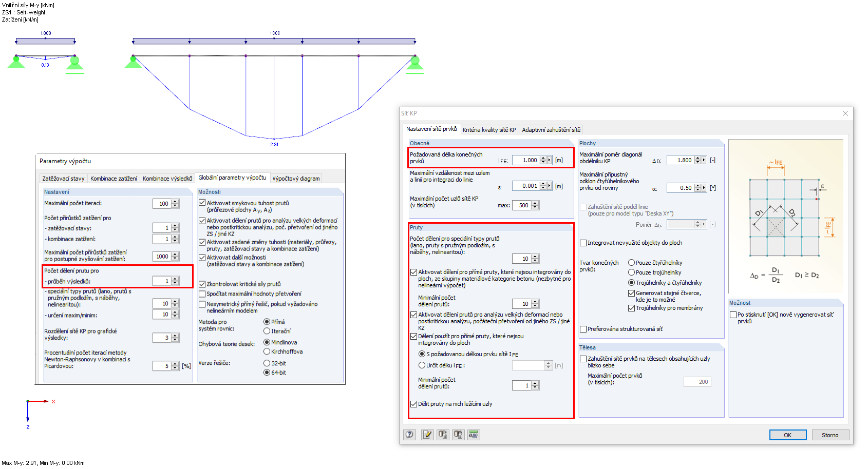Click arrow button next to α 0.50 field

point(704,188)
